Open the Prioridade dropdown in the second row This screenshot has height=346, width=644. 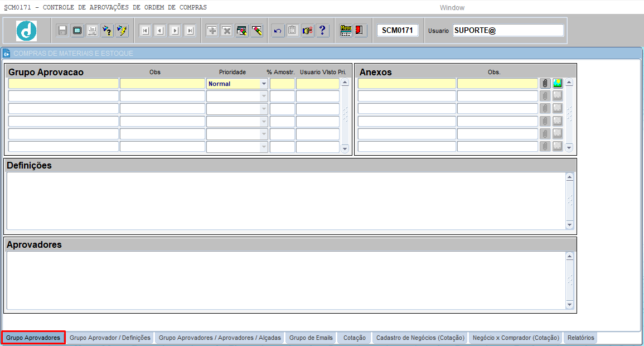pos(264,96)
